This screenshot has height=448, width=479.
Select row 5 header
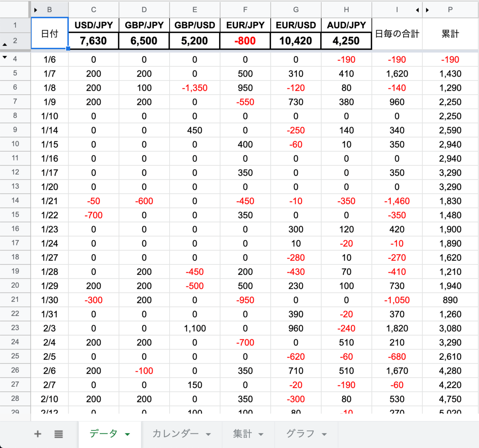[x=15, y=73]
